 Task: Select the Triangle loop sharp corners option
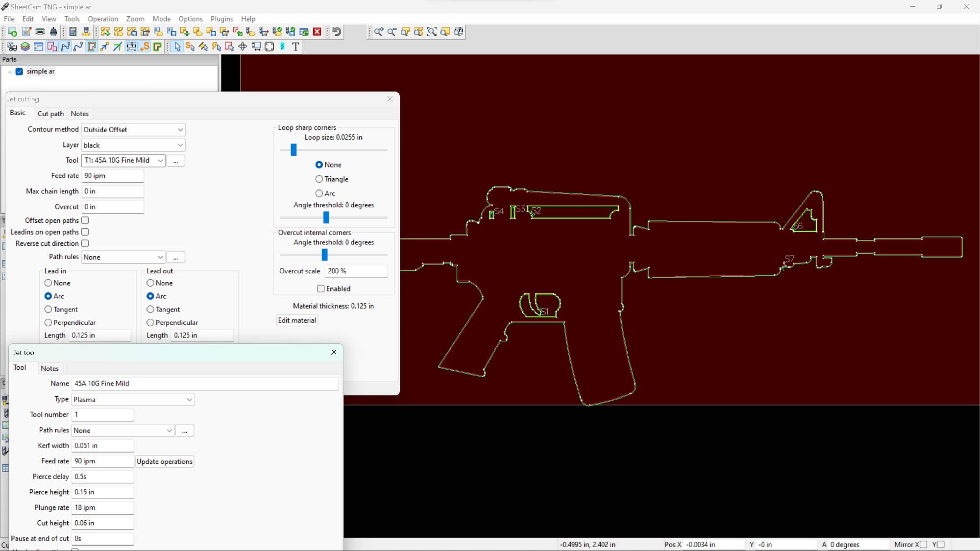(319, 179)
